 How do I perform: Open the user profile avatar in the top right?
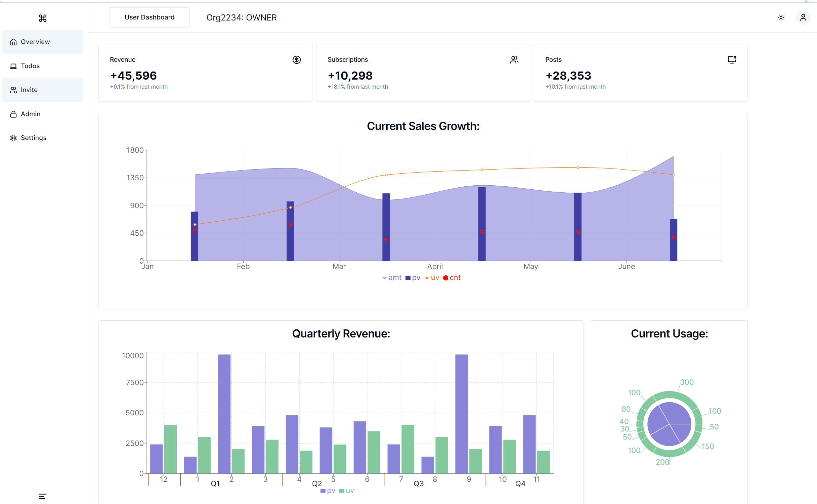[803, 17]
